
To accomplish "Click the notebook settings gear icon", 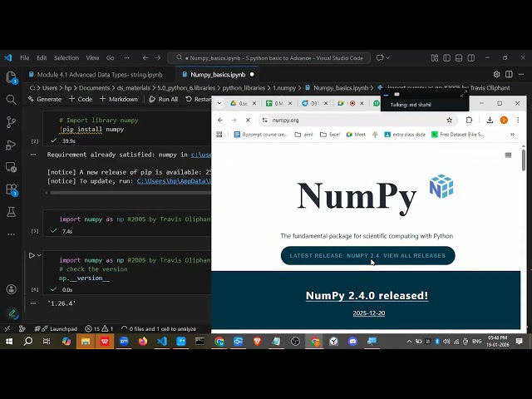I will click(497, 74).
